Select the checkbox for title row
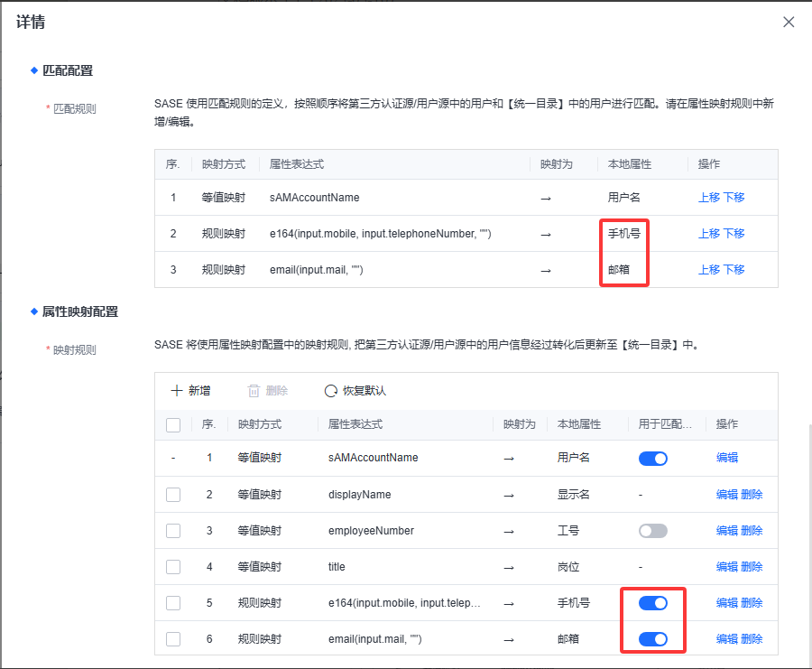This screenshot has width=812, height=669. [x=173, y=567]
